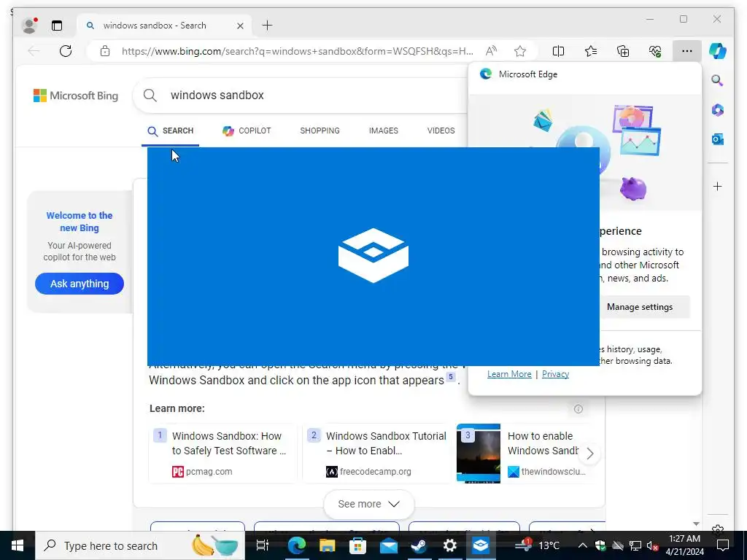747x560 pixels.
Task: Click the answer info icon
Action: click(578, 408)
